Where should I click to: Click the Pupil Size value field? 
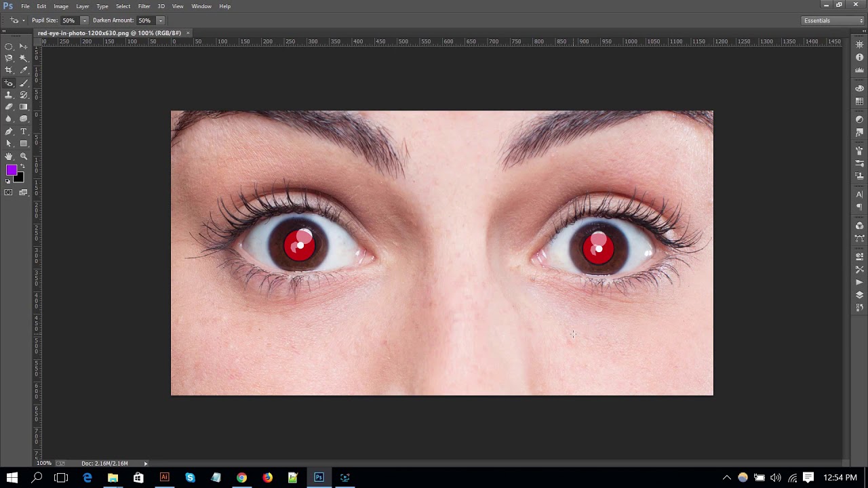69,20
